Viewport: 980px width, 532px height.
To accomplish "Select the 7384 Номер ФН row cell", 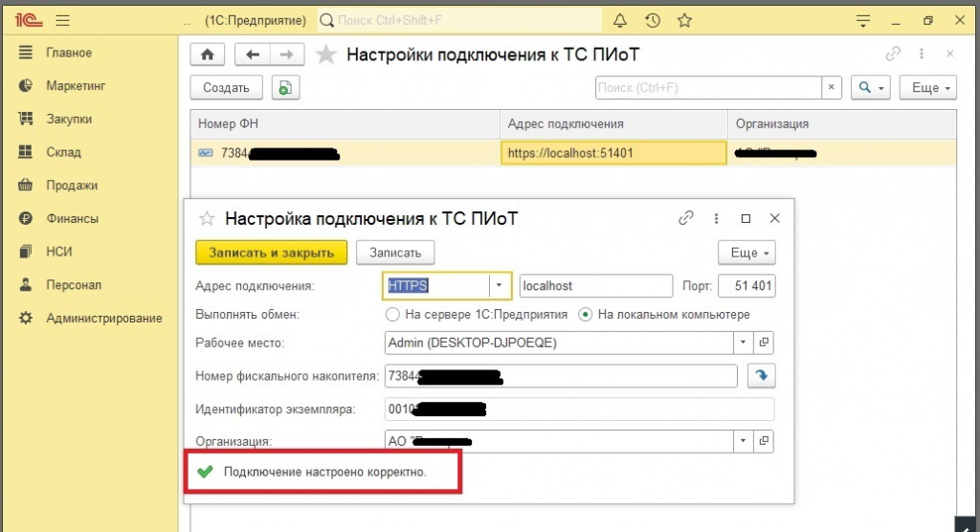I will 345,152.
